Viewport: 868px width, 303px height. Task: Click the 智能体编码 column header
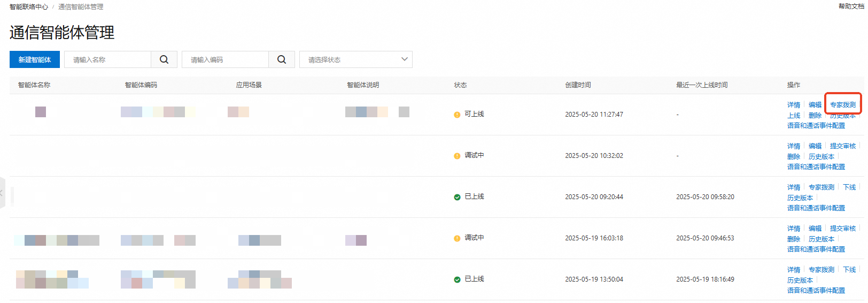pos(141,85)
